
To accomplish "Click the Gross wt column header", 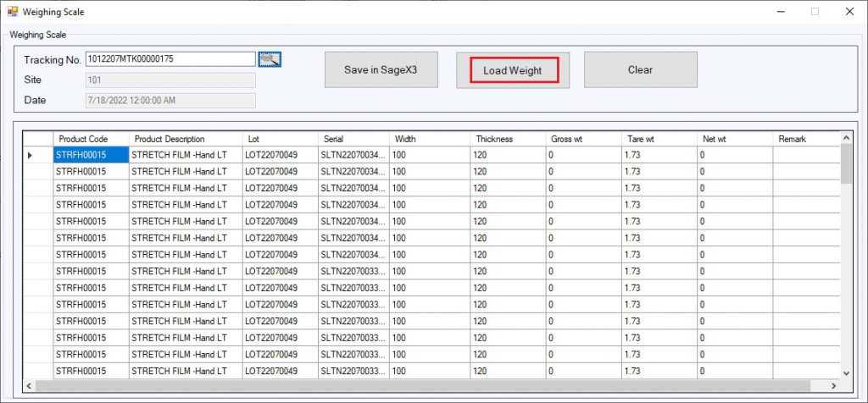I will click(x=583, y=139).
